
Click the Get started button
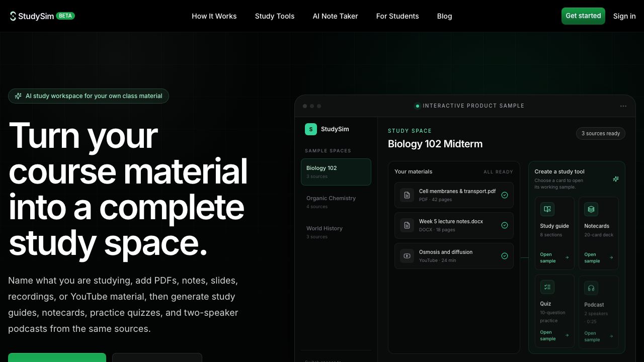(x=583, y=16)
